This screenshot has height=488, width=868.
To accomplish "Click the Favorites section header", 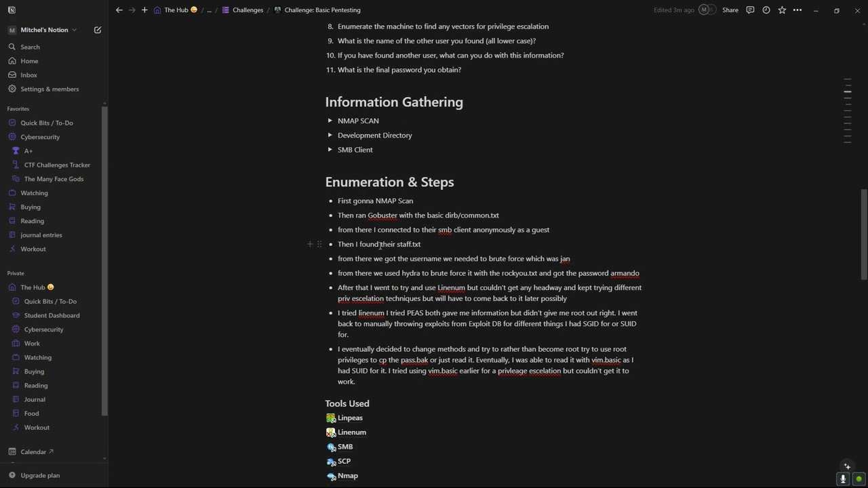I will pos(18,108).
